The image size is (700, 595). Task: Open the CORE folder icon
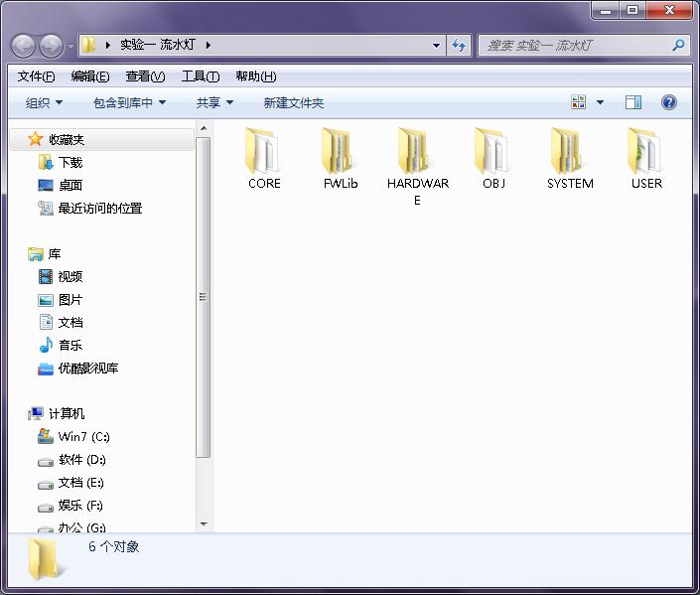[x=262, y=151]
